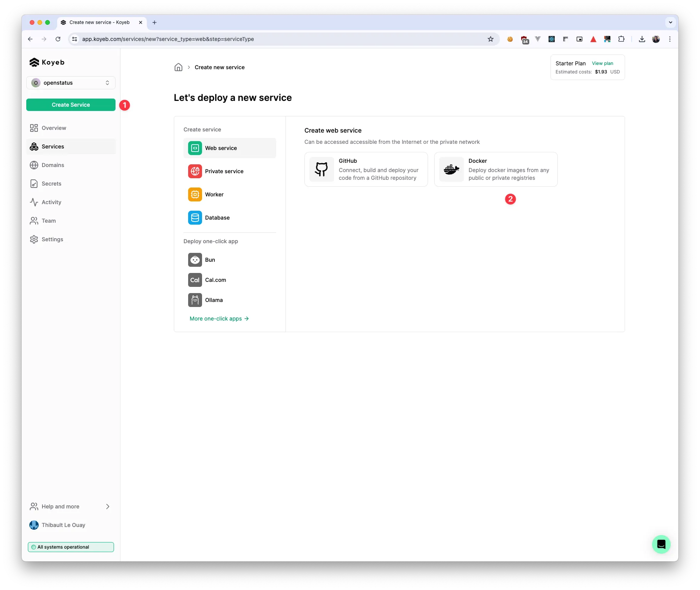700x590 pixels.
Task: Choose the Cal.com one-click app
Action: pyautogui.click(x=215, y=280)
